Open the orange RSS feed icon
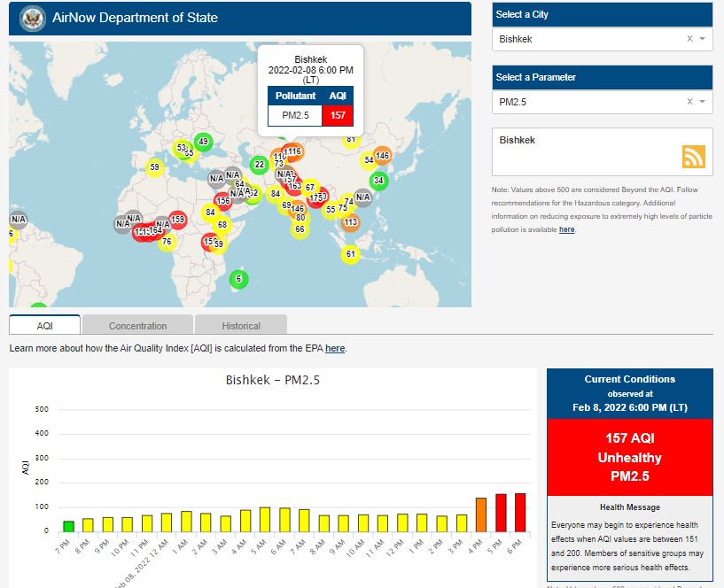 pos(693,157)
